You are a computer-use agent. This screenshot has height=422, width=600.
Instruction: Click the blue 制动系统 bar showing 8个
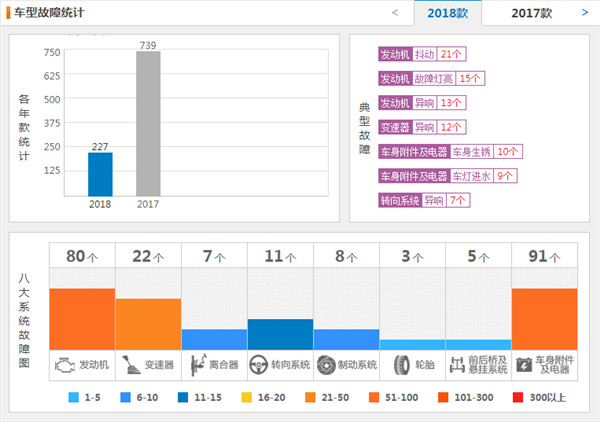(346, 339)
